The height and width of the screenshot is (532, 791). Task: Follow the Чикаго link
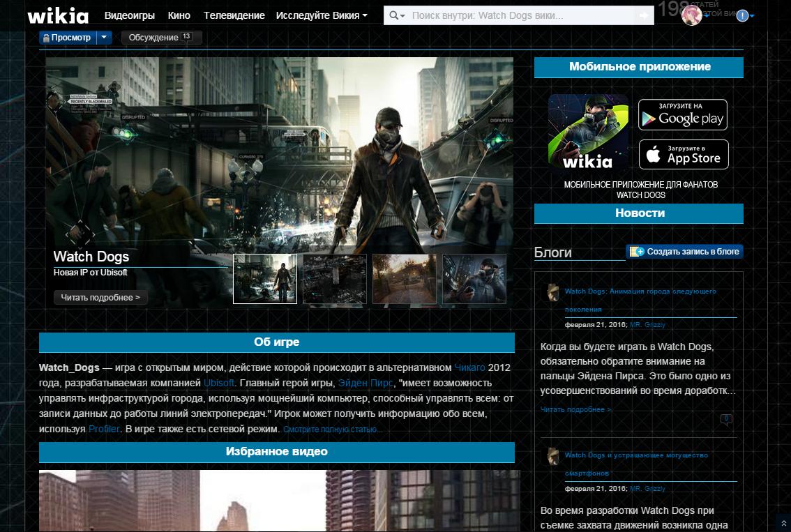(469, 367)
